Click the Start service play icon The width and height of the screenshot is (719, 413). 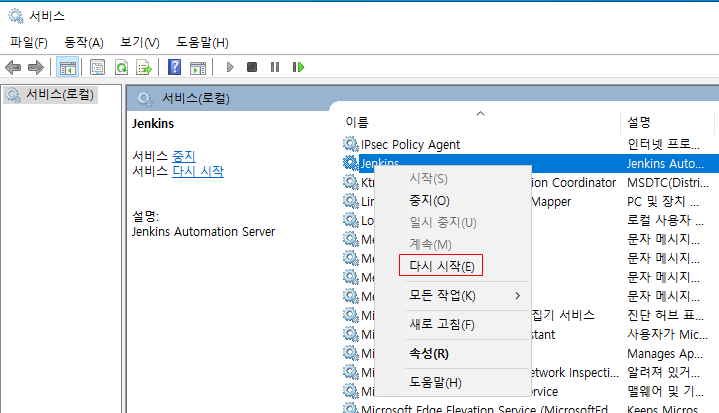click(230, 67)
